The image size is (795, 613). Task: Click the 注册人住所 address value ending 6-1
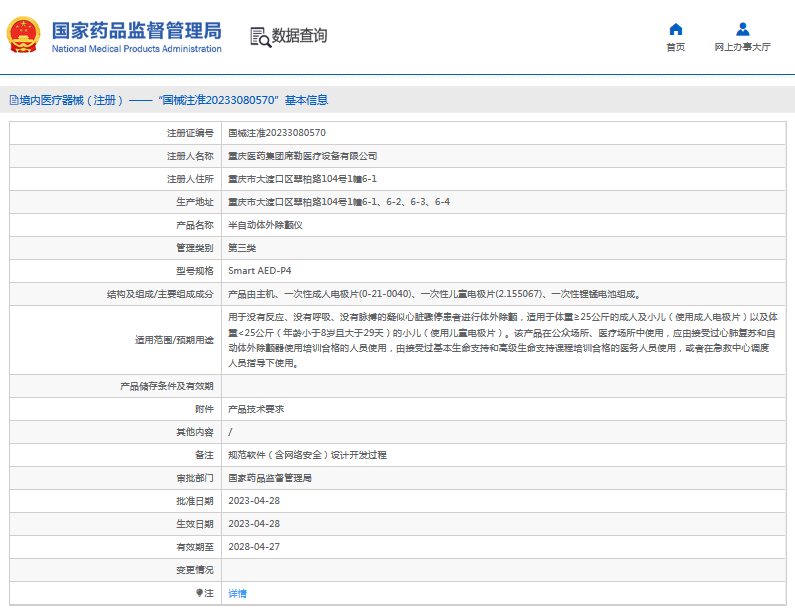pyautogui.click(x=303, y=179)
